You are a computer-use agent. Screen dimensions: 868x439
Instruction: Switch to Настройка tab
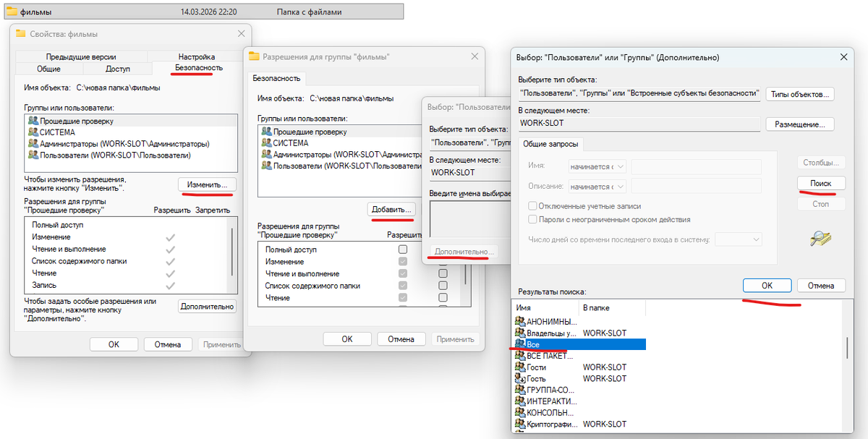[197, 56]
